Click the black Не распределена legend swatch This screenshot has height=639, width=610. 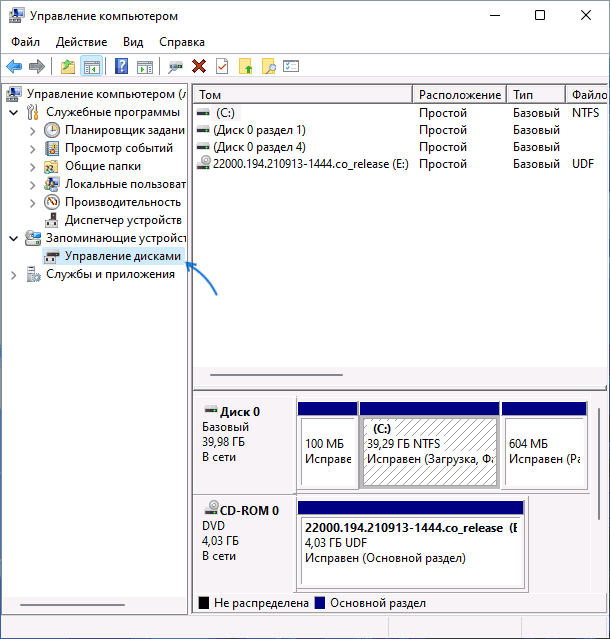pos(204,603)
